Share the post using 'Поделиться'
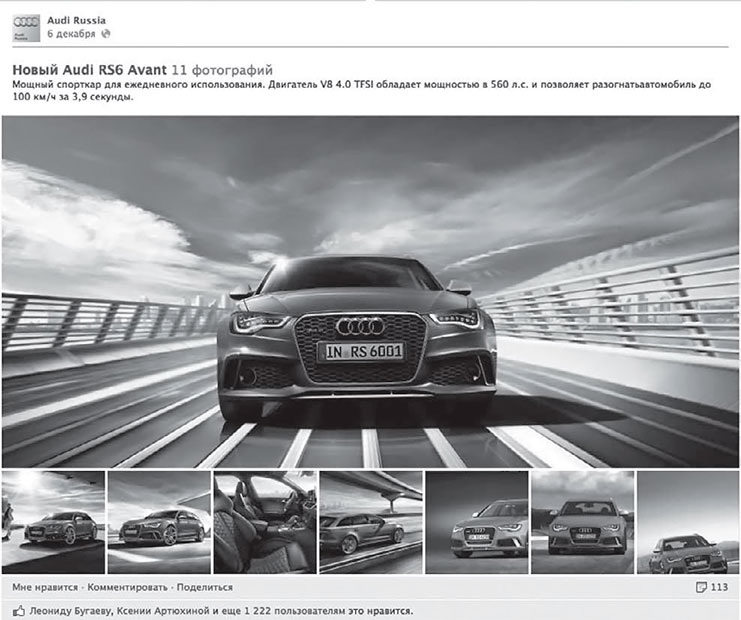 point(205,587)
